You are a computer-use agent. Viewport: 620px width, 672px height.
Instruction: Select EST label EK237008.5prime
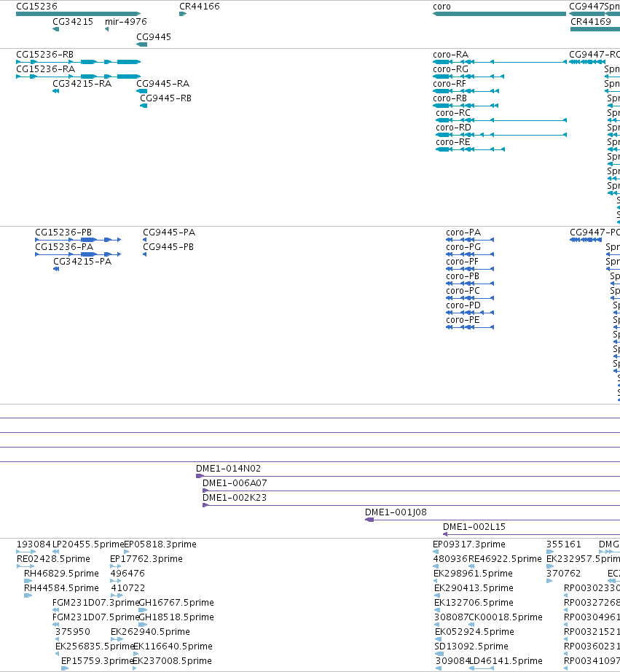(172, 661)
